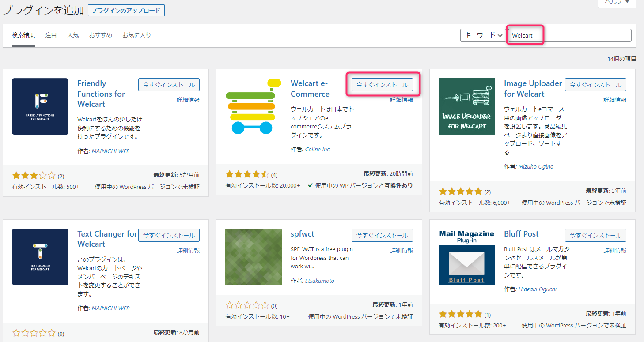
Task: Open the キーワード search type dropdown
Action: (483, 35)
